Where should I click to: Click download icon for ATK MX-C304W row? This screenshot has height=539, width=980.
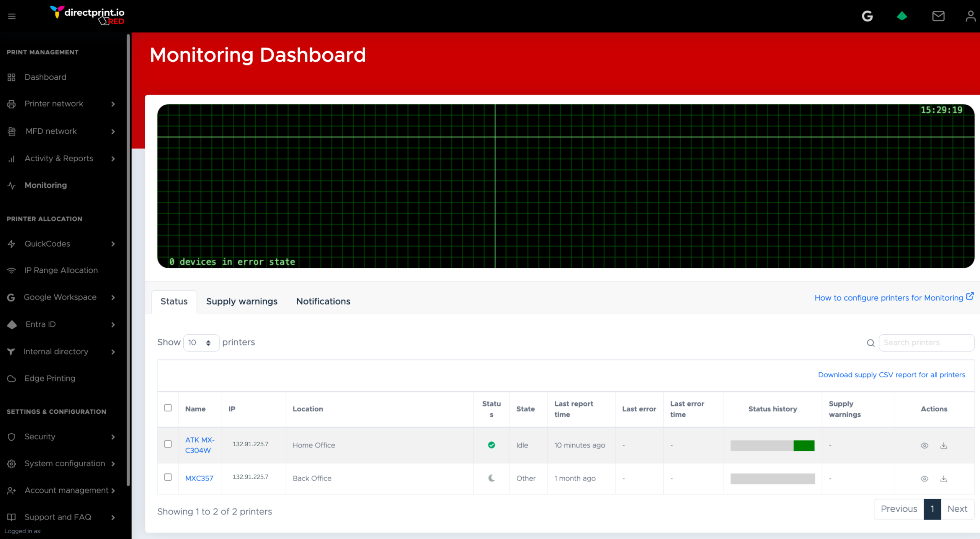click(943, 446)
